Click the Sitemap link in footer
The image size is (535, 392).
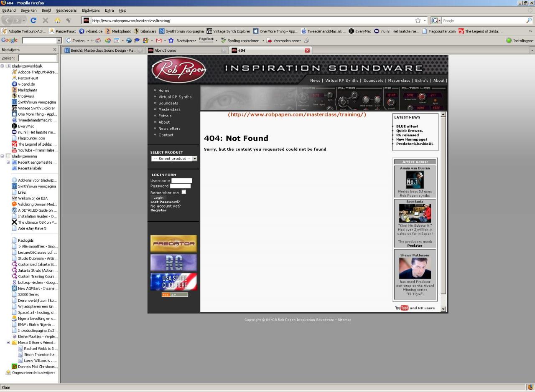pyautogui.click(x=344, y=320)
